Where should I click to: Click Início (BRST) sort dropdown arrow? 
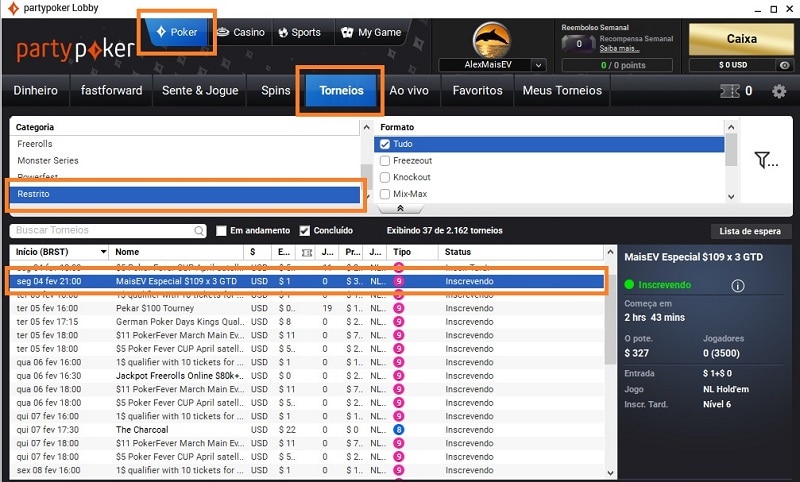(x=104, y=252)
